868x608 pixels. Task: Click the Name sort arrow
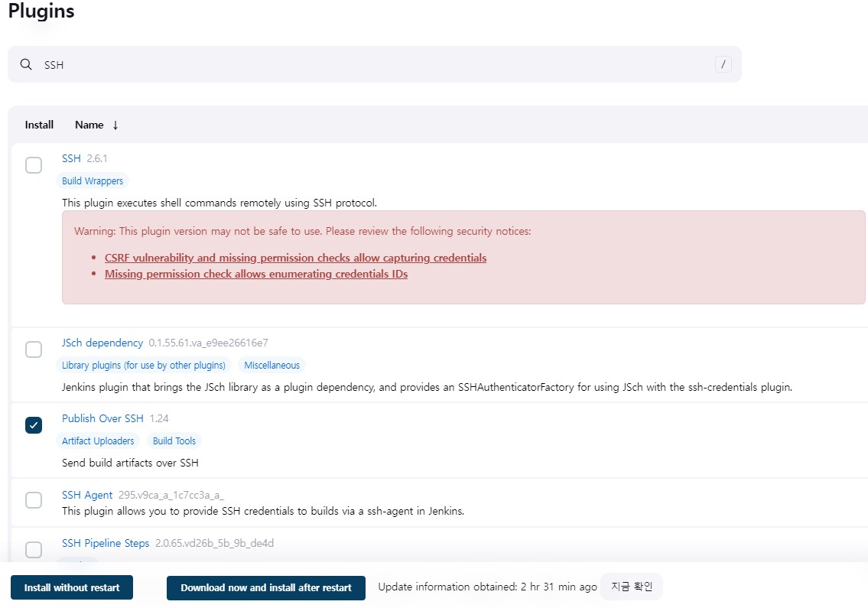[x=115, y=125]
